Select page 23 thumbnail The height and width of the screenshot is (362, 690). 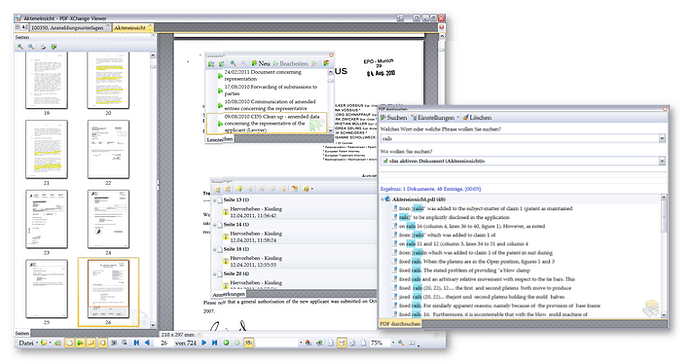point(47,219)
